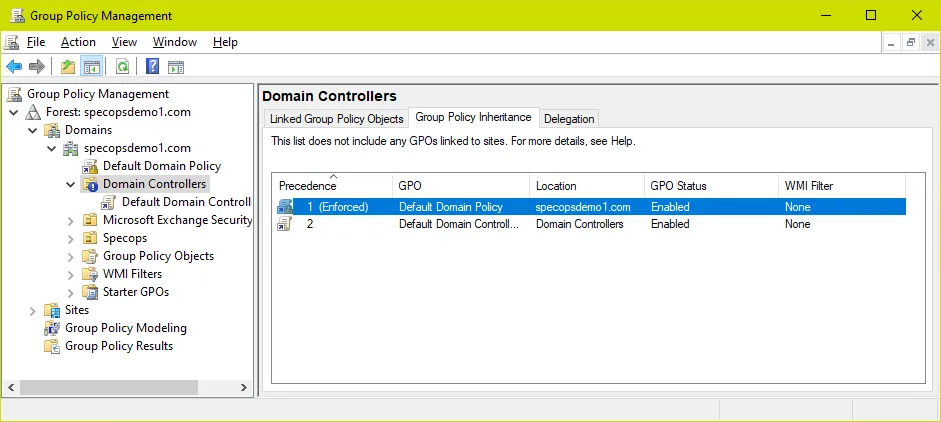This screenshot has height=422, width=941.
Task: Click the Group Policy Results icon
Action: pos(53,346)
